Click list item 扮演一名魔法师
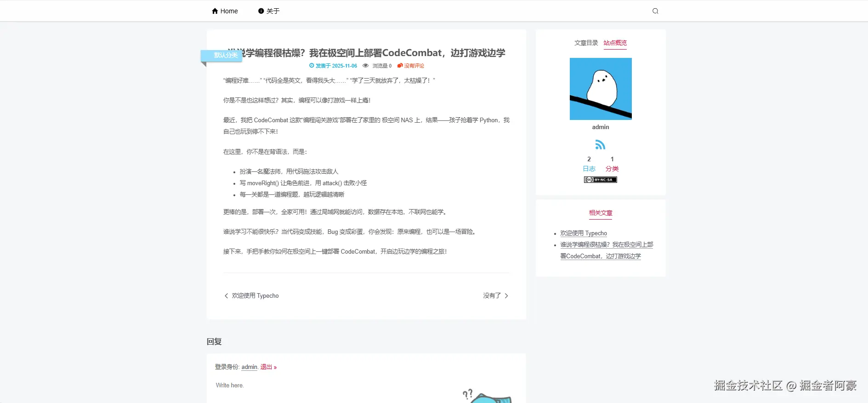This screenshot has height=403, width=868. (289, 171)
